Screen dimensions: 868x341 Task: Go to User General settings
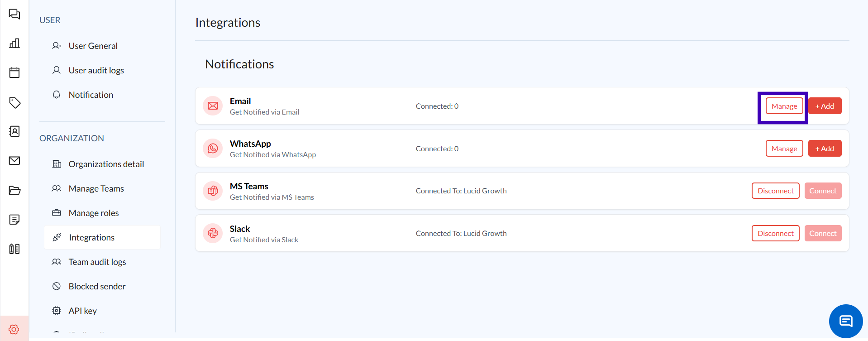tap(93, 46)
